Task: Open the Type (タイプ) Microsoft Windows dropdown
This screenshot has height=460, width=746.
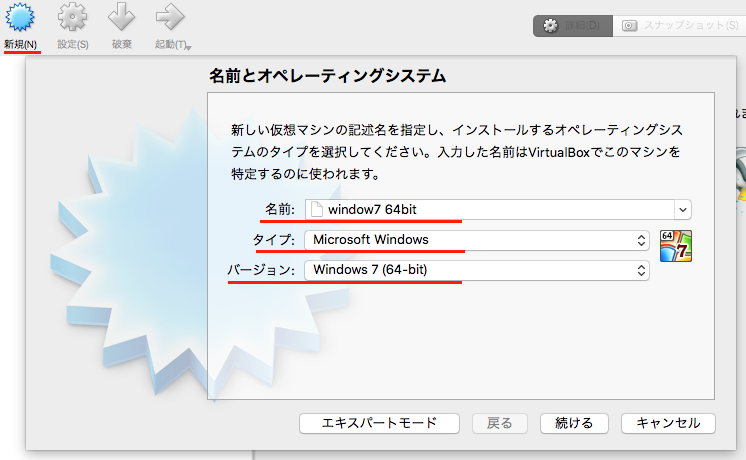Action: pos(477,240)
